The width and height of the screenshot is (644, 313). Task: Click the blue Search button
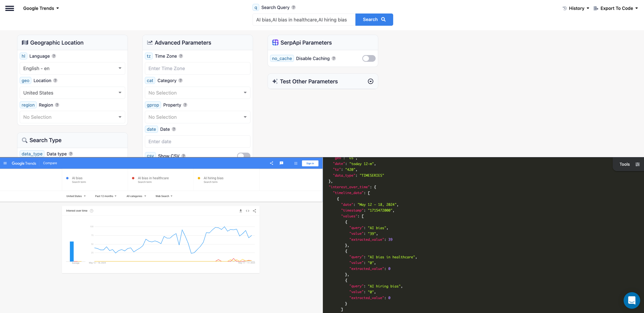tap(374, 20)
